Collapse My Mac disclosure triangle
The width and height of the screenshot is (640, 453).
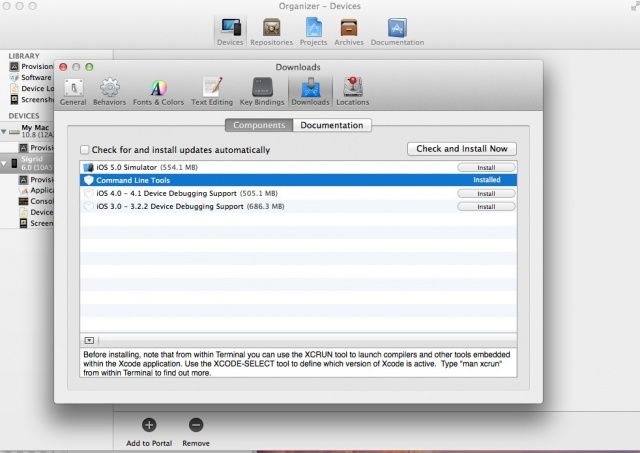[x=4, y=131]
